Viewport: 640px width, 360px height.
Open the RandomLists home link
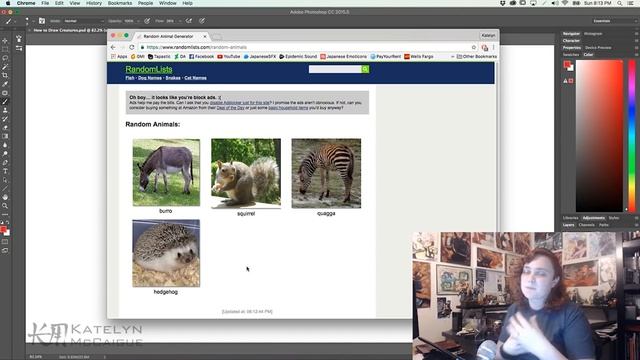pos(149,69)
